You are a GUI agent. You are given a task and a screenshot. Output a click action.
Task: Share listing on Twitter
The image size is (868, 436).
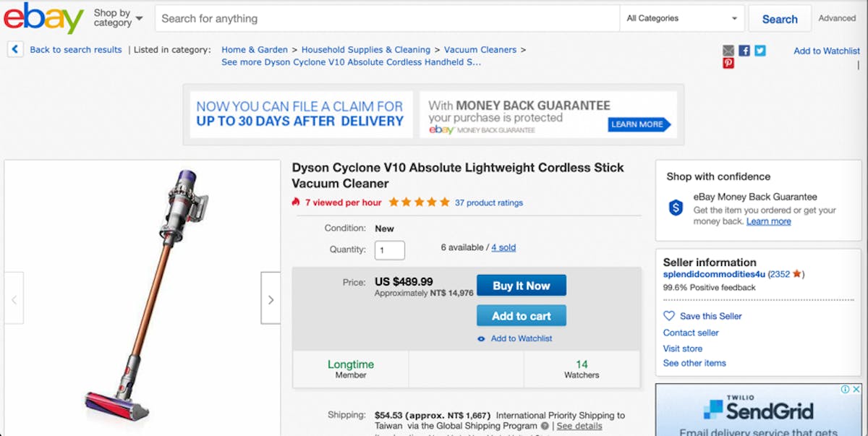click(x=760, y=51)
